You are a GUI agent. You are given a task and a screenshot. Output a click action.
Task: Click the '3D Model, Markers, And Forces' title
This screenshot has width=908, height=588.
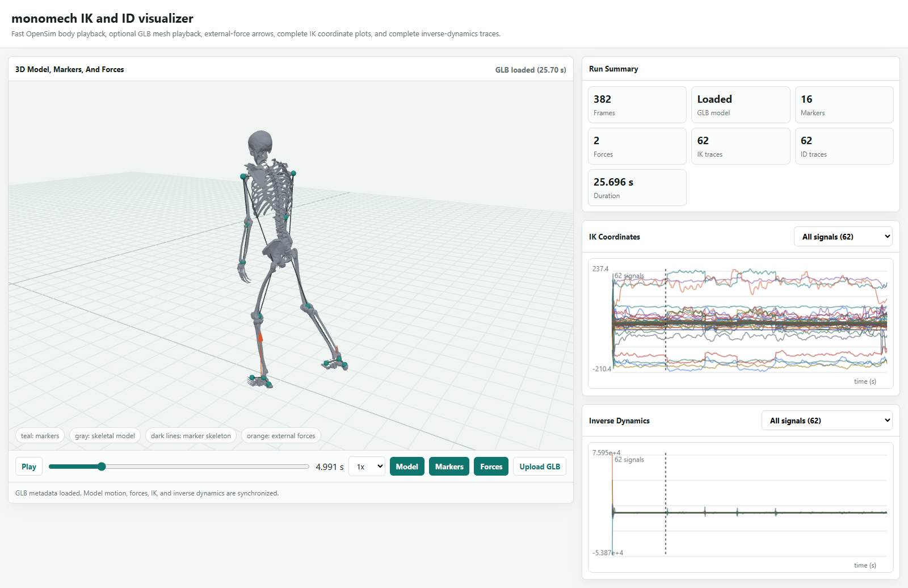(69, 69)
